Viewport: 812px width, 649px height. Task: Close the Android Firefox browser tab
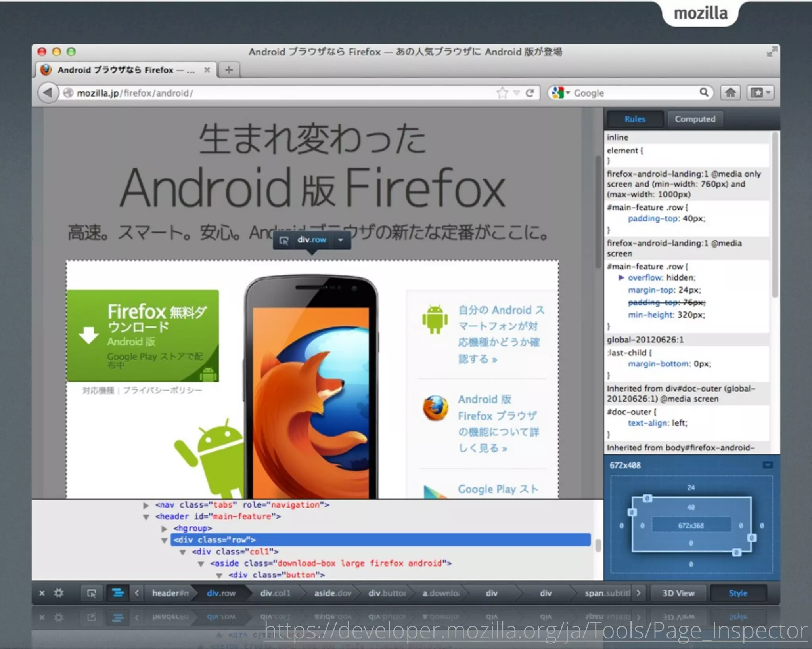point(207,70)
